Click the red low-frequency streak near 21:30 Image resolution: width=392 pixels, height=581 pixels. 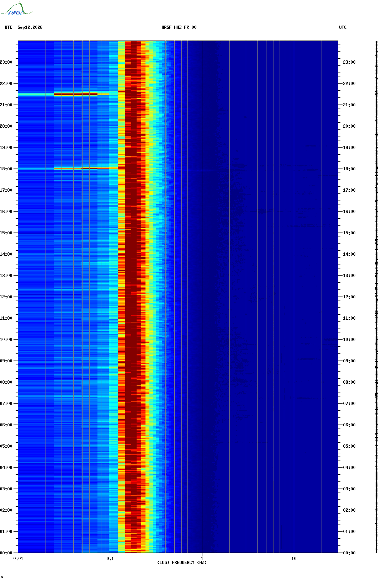[75, 94]
